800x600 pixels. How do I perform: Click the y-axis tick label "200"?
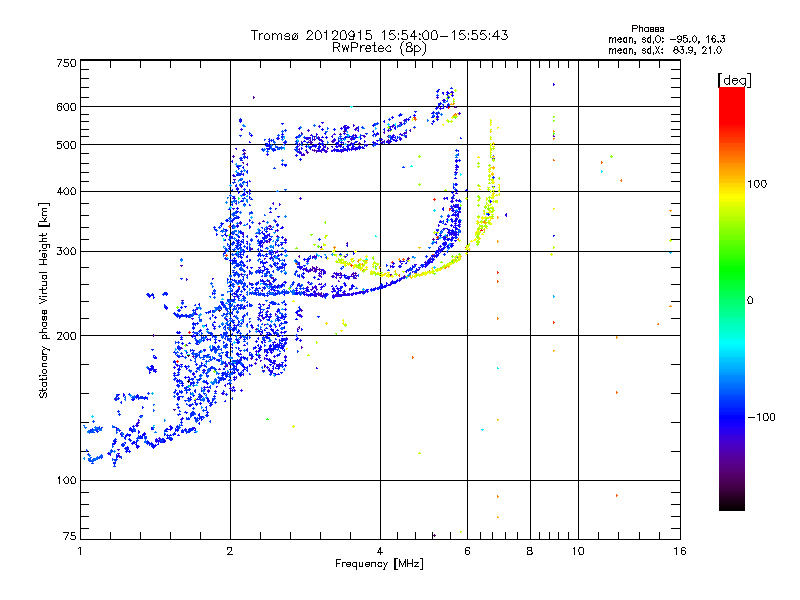coord(66,336)
